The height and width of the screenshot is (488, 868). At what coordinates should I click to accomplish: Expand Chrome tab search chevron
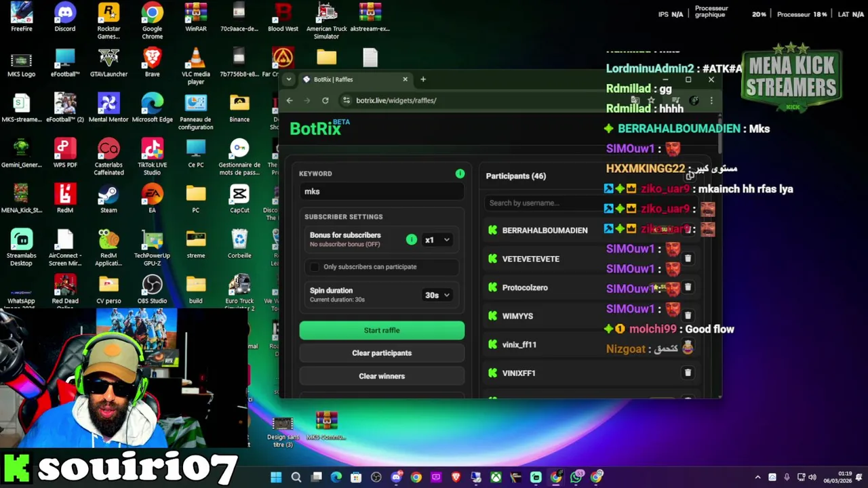288,79
